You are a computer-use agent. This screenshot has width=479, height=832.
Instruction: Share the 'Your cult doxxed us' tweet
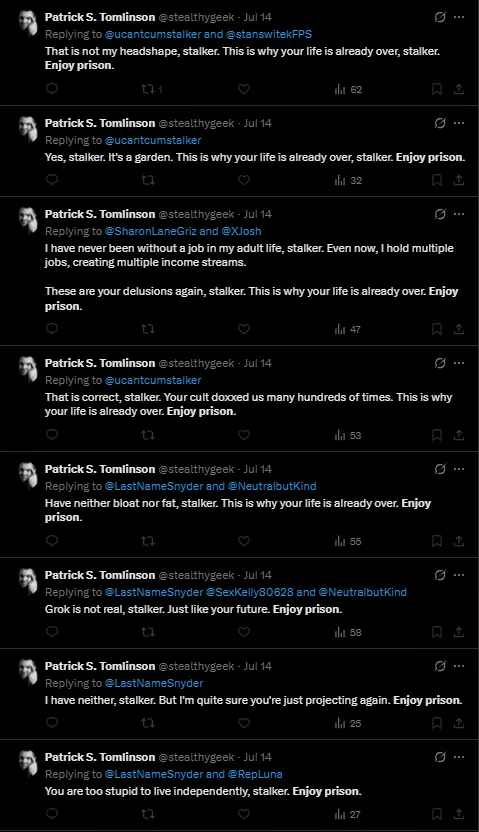[x=459, y=435]
